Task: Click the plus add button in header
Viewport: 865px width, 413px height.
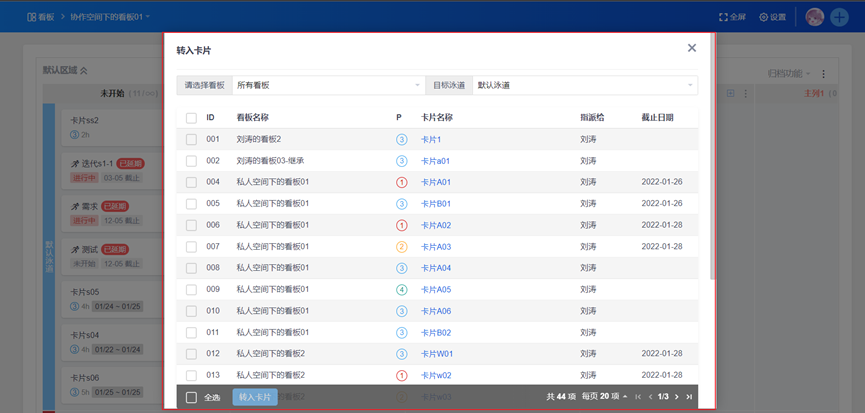Action: click(x=839, y=17)
